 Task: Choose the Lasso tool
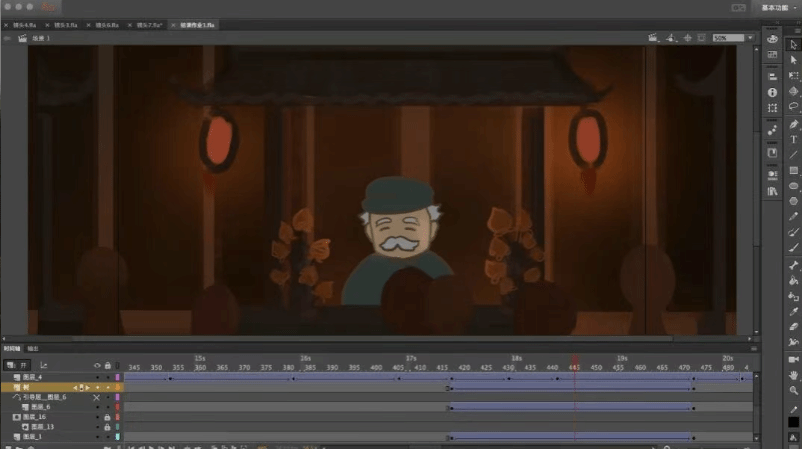coord(794,106)
